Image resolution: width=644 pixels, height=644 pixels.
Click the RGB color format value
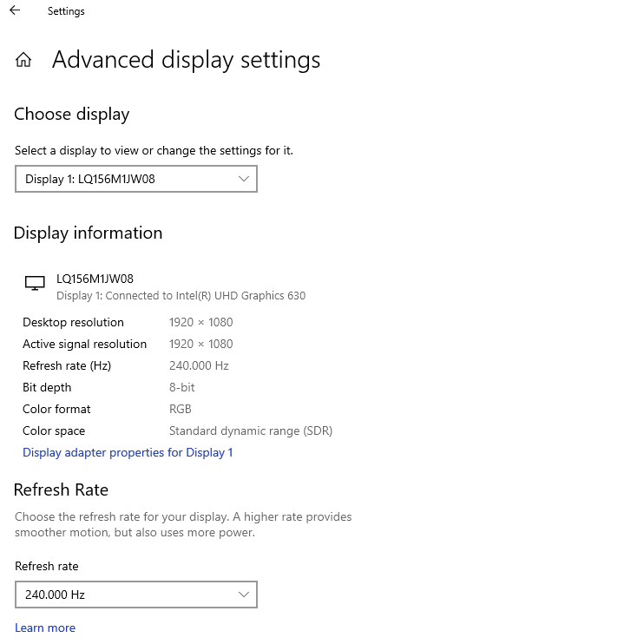[180, 409]
